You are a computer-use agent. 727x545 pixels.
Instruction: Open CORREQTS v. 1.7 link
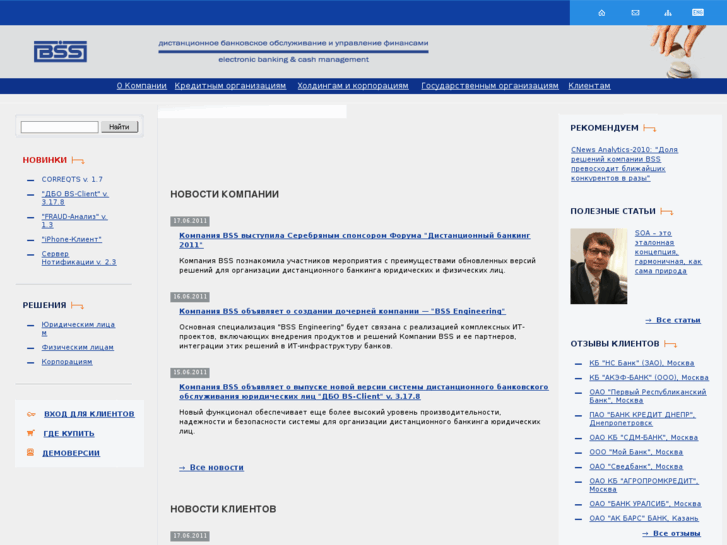[72, 179]
